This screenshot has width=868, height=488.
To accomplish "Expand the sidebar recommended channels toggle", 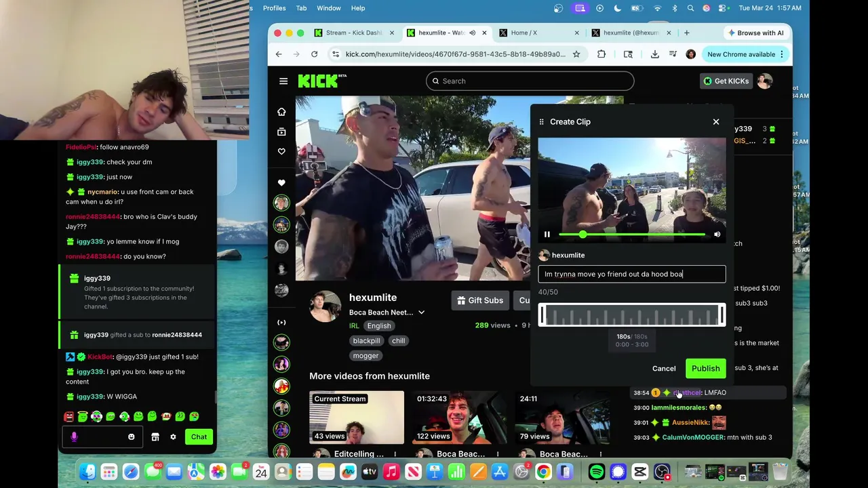I will click(x=281, y=323).
